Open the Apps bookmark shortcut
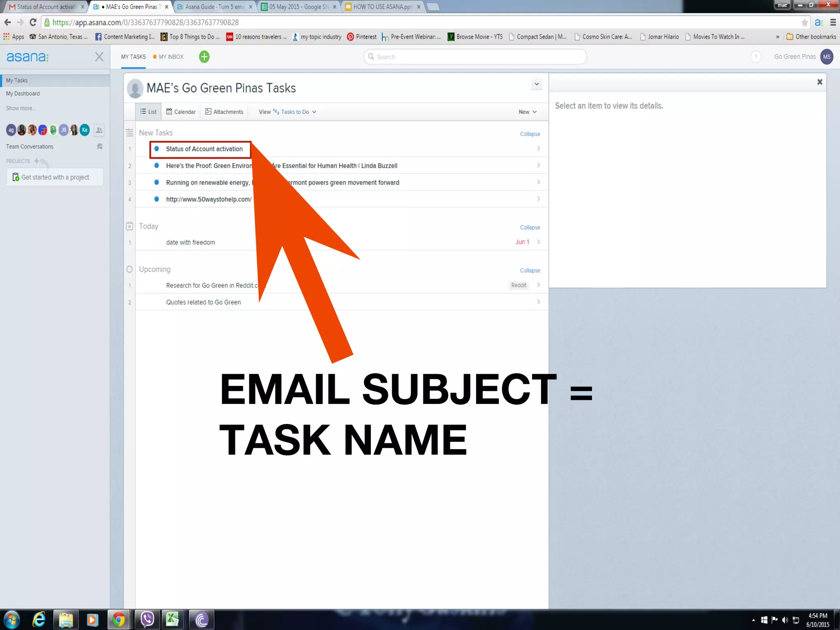The height and width of the screenshot is (630, 840). coord(14,37)
